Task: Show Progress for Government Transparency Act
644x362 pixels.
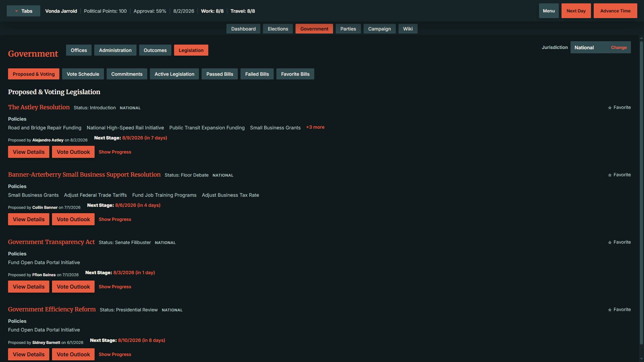Action: [115, 287]
